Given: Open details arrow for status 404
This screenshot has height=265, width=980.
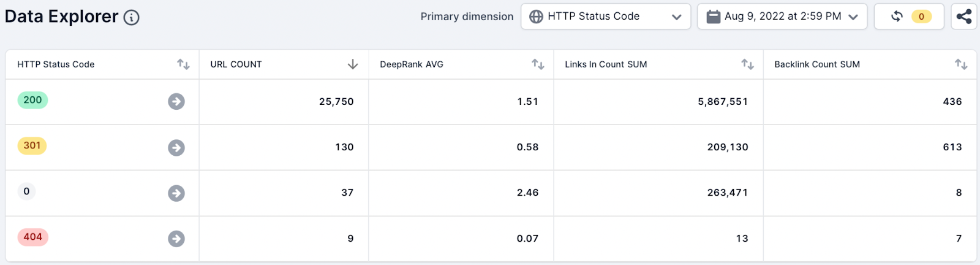Looking at the screenshot, I should click(x=176, y=239).
